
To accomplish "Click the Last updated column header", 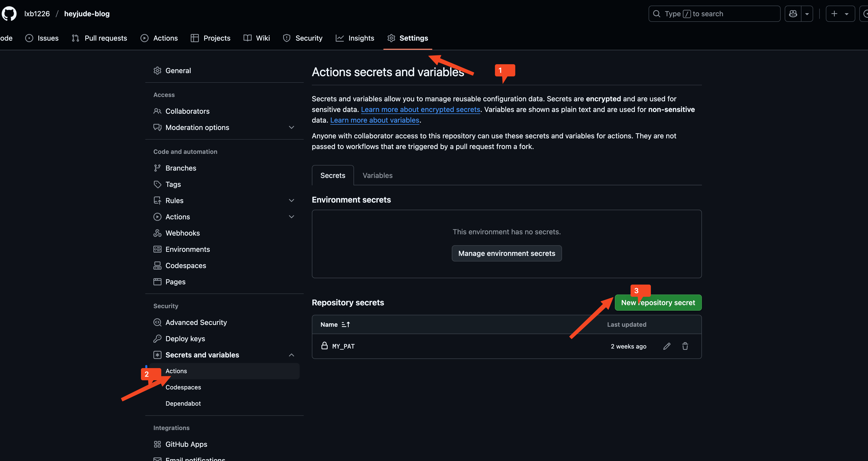I will (x=627, y=325).
